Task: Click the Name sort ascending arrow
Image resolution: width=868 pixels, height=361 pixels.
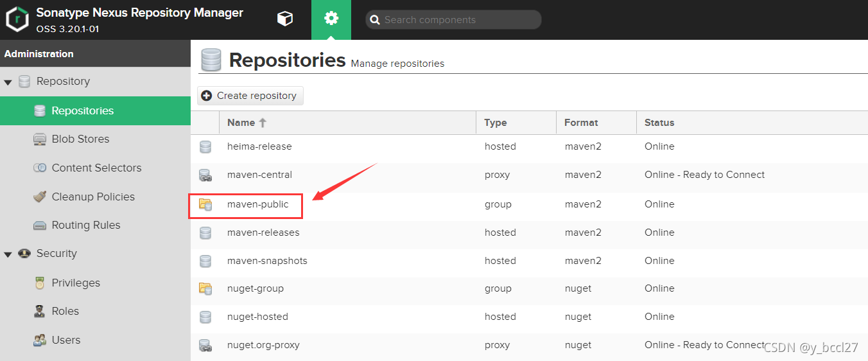Action: (263, 123)
